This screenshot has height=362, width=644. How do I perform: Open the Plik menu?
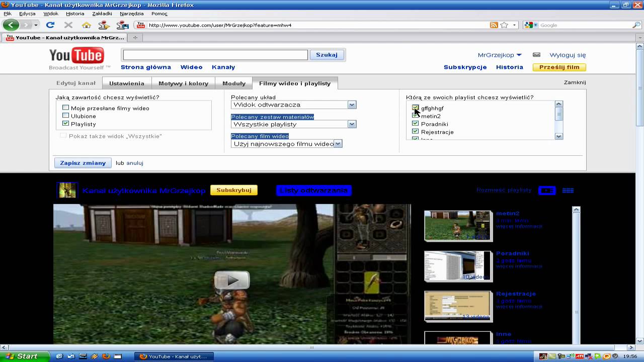tap(8, 14)
